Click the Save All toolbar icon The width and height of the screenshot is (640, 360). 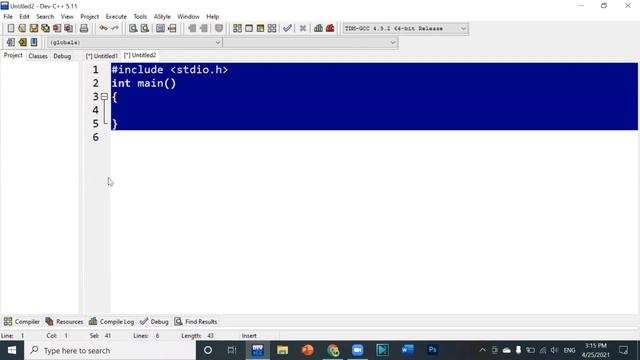[45, 28]
